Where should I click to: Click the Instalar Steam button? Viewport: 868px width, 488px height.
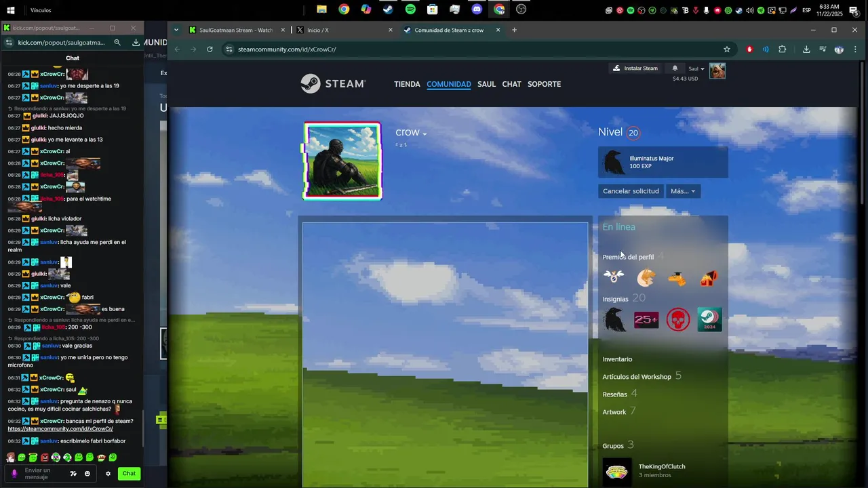(635, 68)
